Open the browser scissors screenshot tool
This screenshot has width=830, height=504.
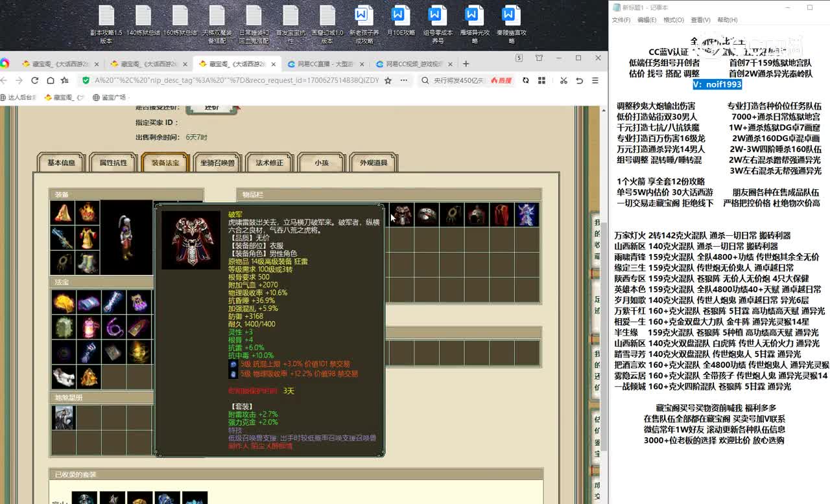pyautogui.click(x=563, y=80)
